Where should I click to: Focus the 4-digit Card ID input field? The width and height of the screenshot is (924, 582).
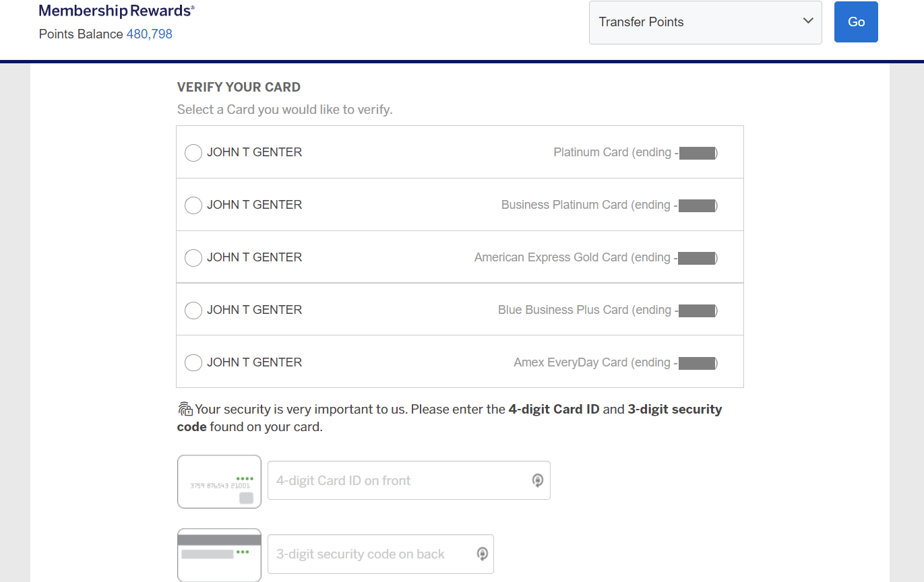click(x=398, y=480)
